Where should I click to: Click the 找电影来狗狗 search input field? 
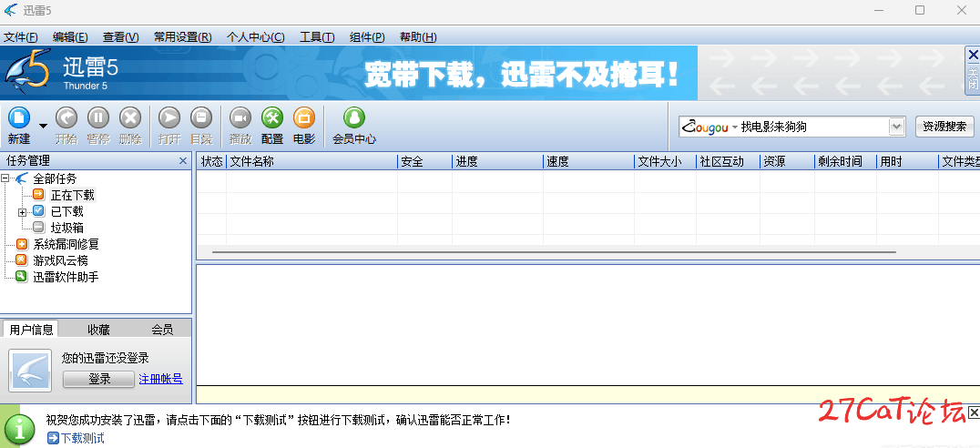(x=812, y=127)
